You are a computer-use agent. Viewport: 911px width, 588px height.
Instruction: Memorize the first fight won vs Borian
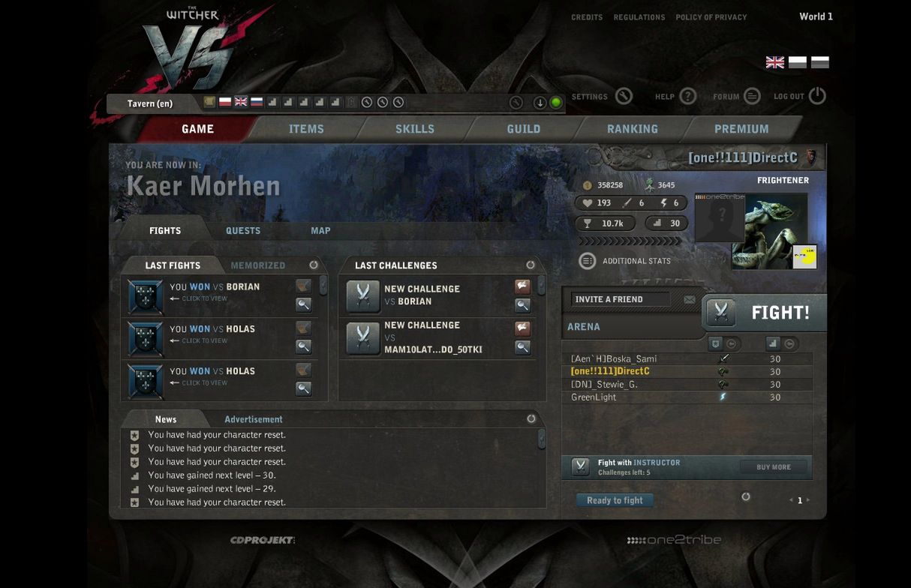[303, 286]
